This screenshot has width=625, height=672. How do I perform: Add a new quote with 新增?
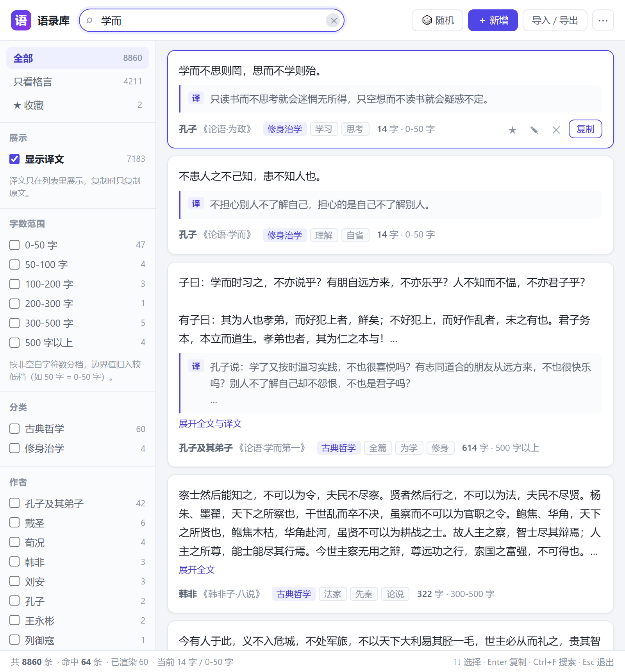tap(493, 20)
